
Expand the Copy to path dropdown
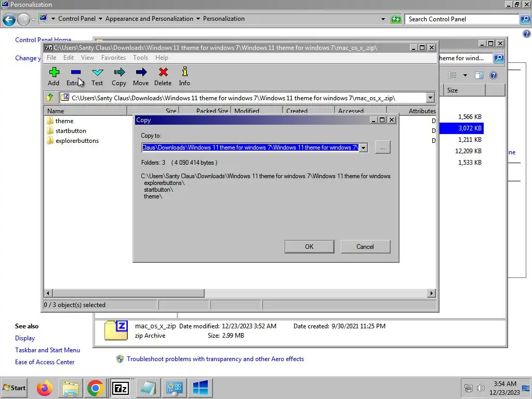[x=363, y=148]
